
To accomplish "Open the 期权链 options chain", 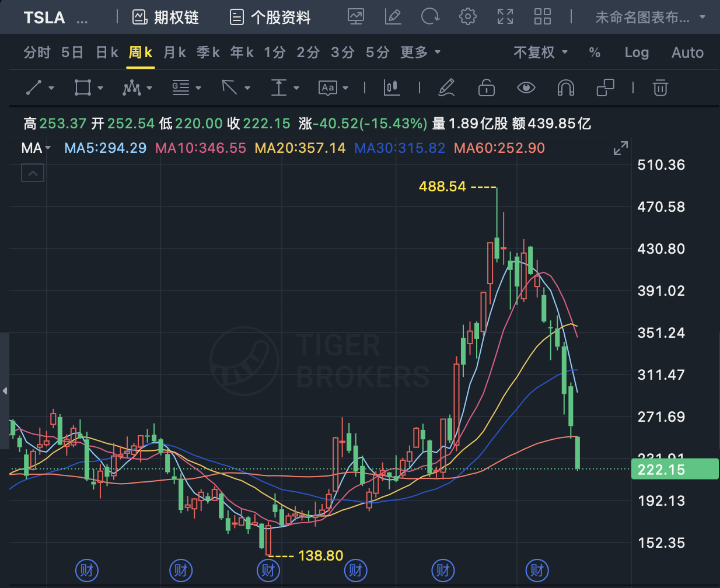I will tap(166, 17).
